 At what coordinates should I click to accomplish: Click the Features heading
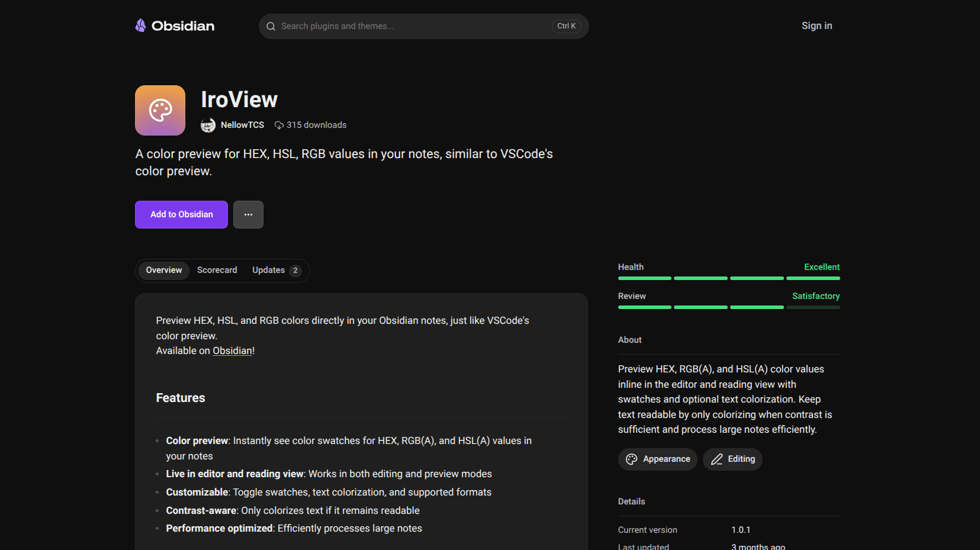tap(181, 398)
